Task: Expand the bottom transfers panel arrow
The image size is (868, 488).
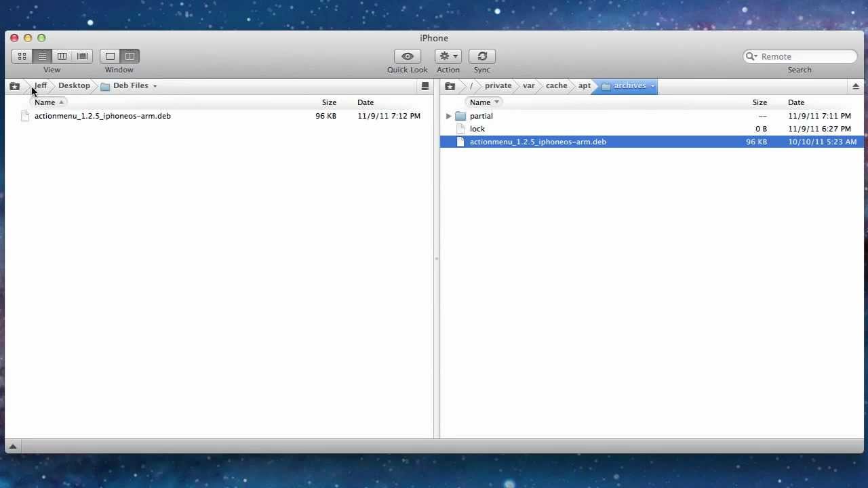Action: [x=12, y=446]
